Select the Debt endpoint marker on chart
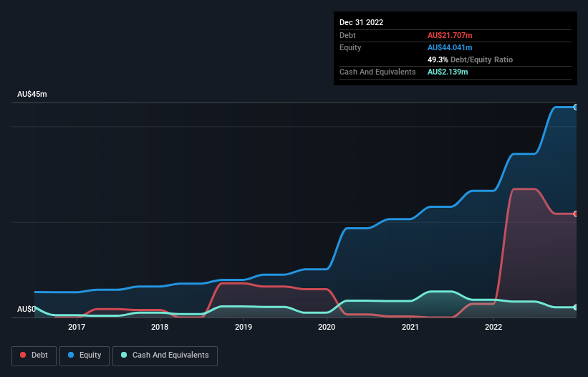 pyautogui.click(x=576, y=214)
